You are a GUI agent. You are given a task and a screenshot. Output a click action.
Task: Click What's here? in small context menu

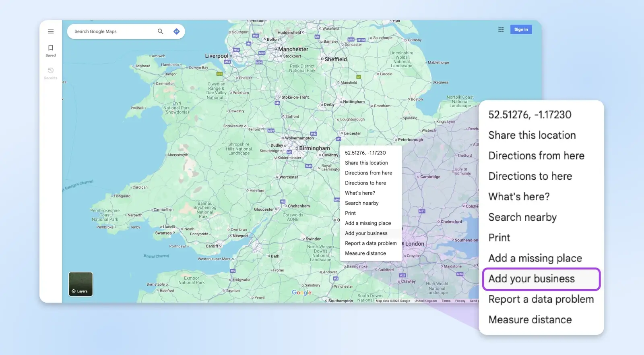(x=360, y=193)
